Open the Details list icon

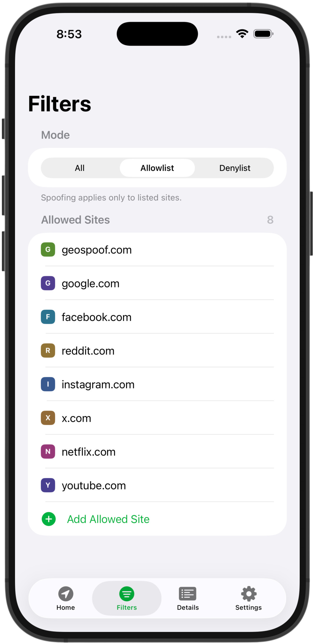188,594
